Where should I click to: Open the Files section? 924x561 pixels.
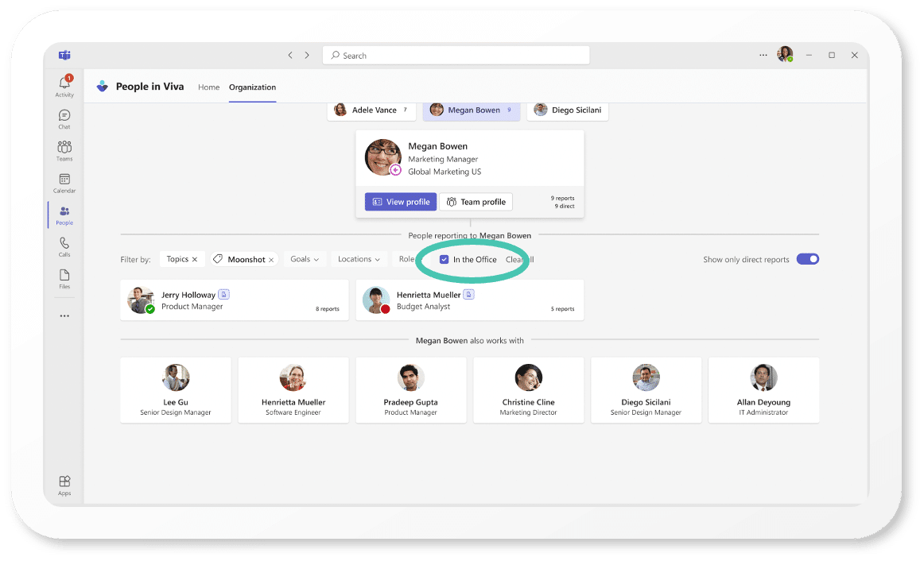[64, 278]
